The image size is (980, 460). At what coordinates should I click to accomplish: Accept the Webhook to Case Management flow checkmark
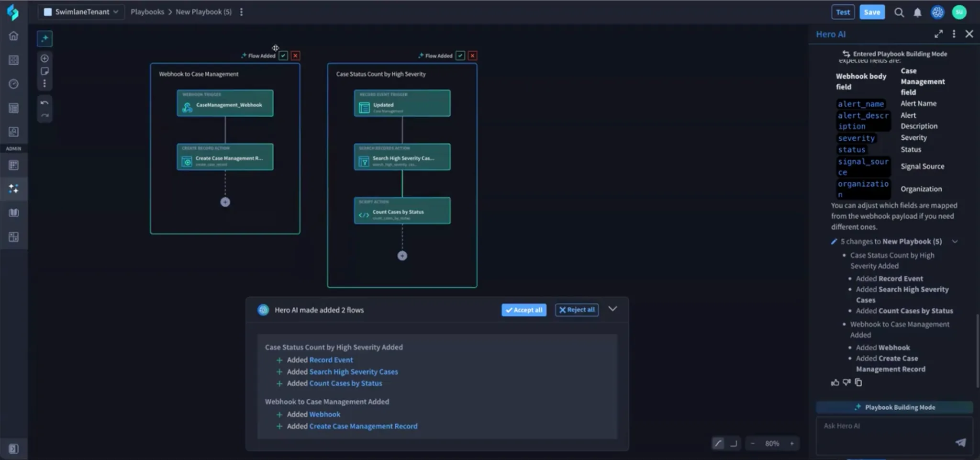click(x=283, y=56)
